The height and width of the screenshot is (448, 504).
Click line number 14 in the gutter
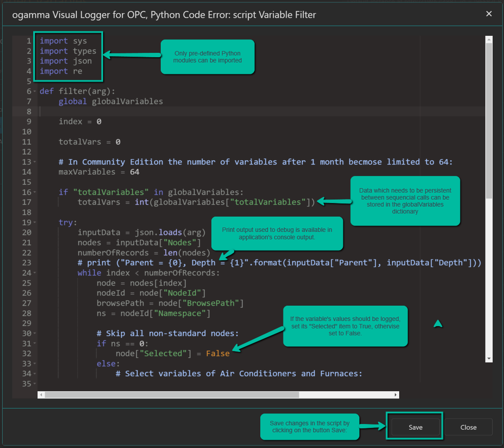coord(26,172)
